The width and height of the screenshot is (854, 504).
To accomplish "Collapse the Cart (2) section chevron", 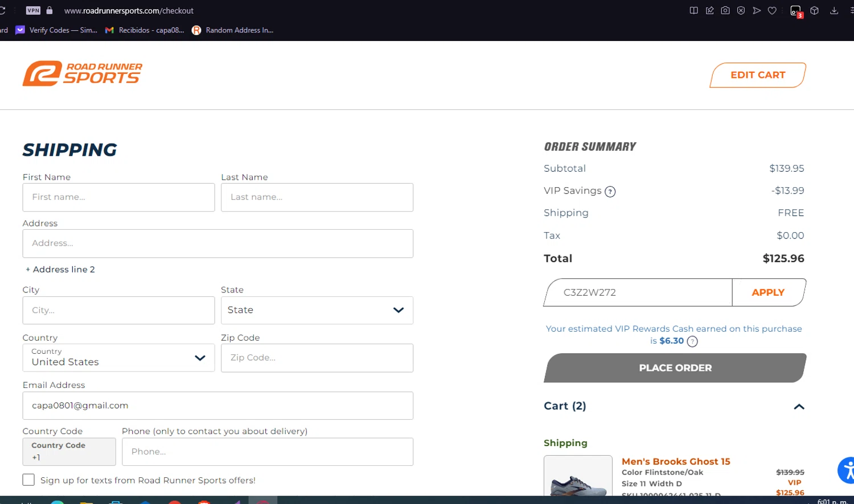I will click(799, 407).
